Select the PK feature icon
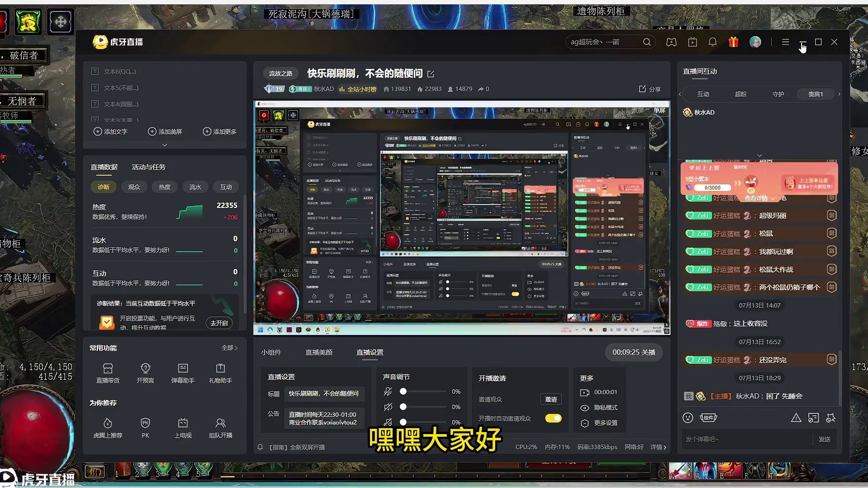Screen dimensions: 868x488 145,427
